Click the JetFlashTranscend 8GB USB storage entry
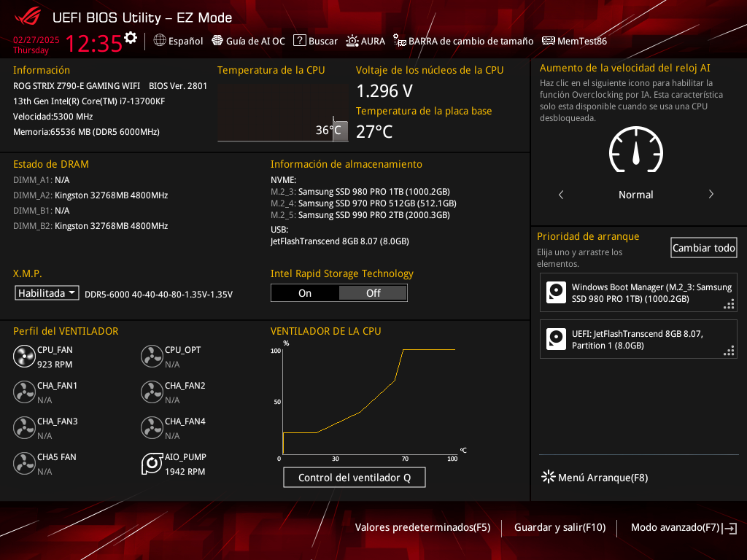Image resolution: width=747 pixels, height=560 pixels. (340, 241)
